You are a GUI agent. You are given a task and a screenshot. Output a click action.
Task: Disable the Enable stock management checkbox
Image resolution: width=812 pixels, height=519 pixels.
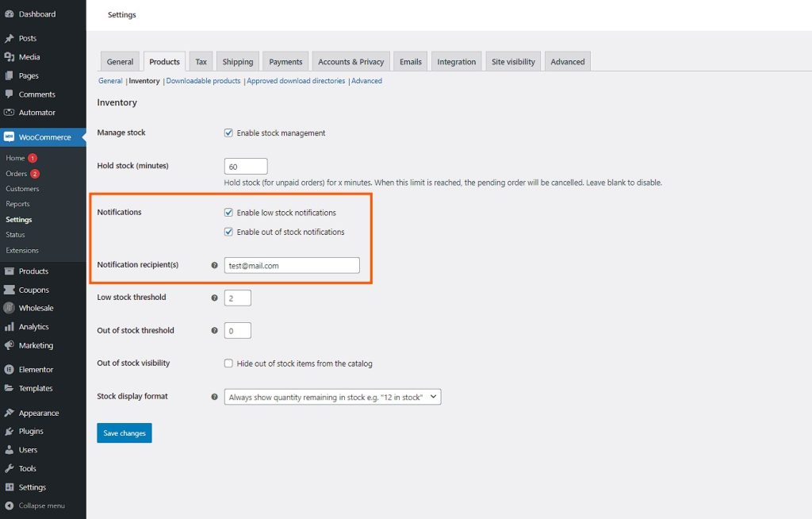228,133
